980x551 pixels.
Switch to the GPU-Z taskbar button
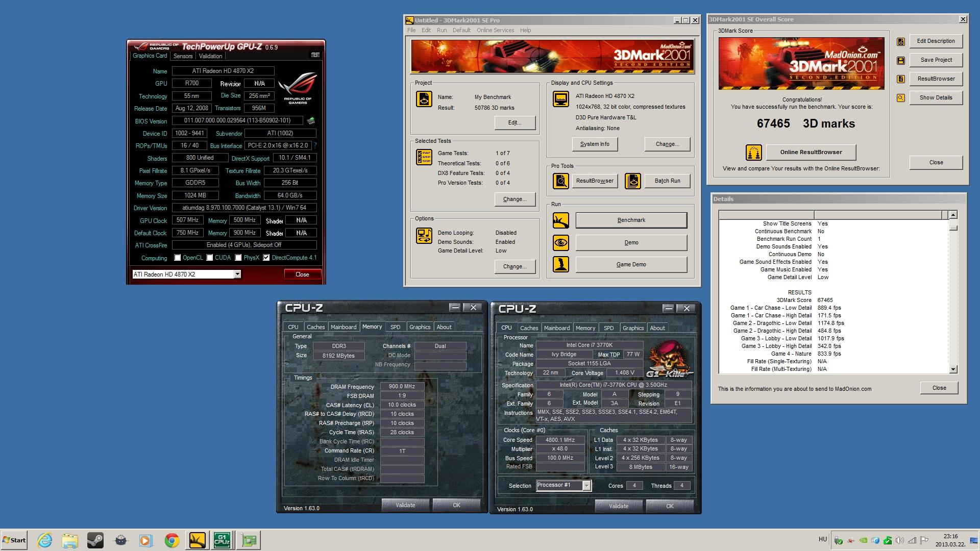click(x=249, y=540)
